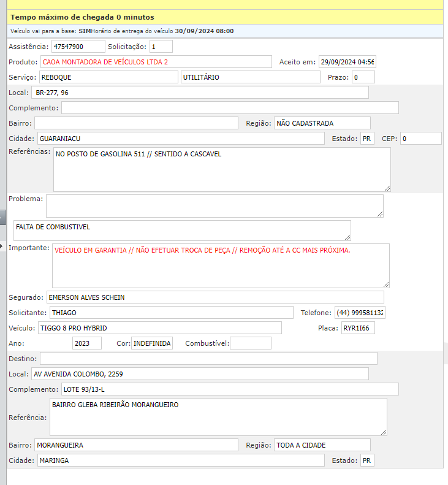This screenshot has height=485, width=448.
Task: Click the origin Local field BR-277, 96
Action: click(200, 93)
